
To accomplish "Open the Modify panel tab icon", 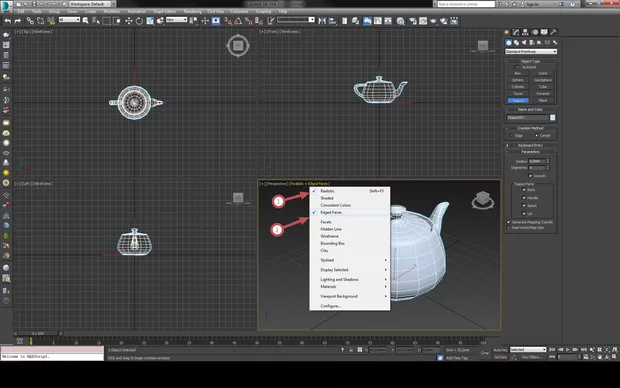I will 516,32.
